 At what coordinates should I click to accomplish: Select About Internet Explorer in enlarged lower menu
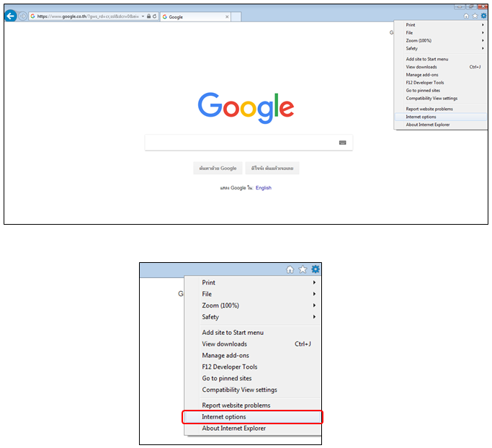[x=253, y=429]
